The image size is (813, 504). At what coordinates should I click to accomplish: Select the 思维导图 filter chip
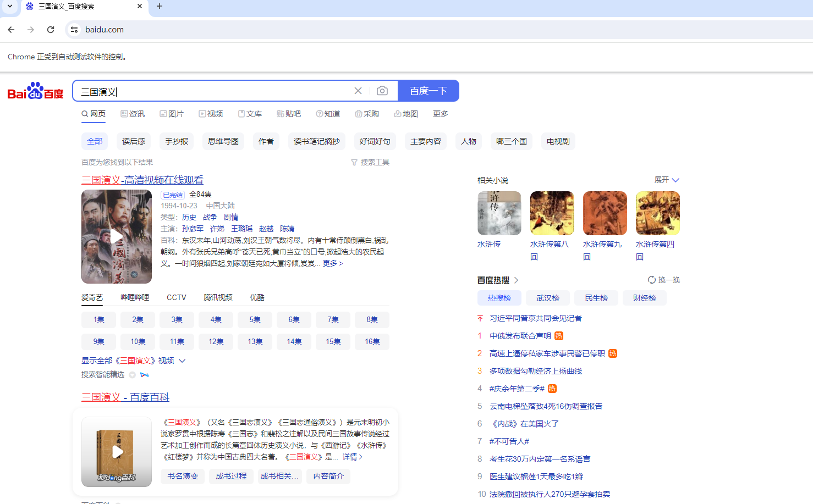tap(223, 141)
